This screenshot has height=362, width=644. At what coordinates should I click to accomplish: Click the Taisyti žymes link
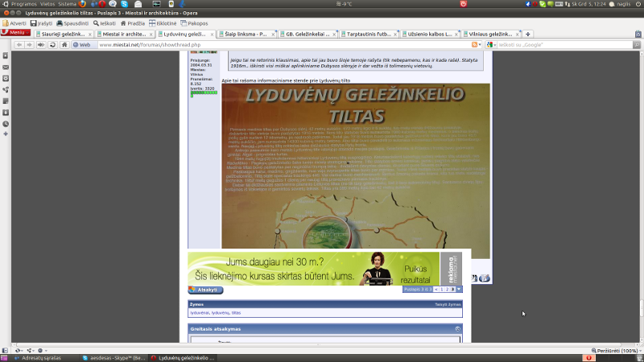tap(448, 305)
